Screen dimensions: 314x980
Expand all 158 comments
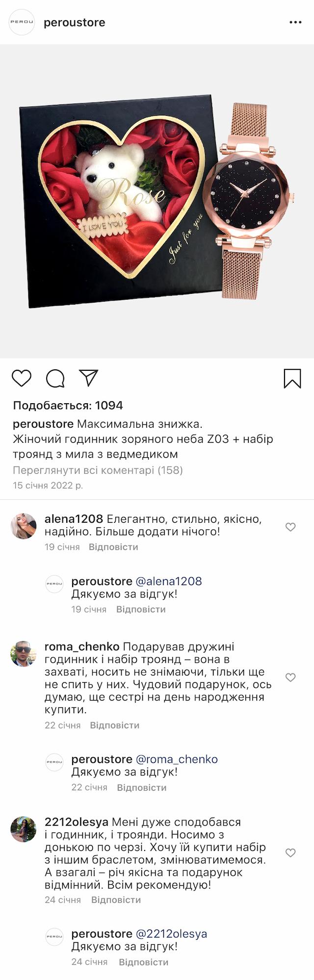pyautogui.click(x=98, y=470)
